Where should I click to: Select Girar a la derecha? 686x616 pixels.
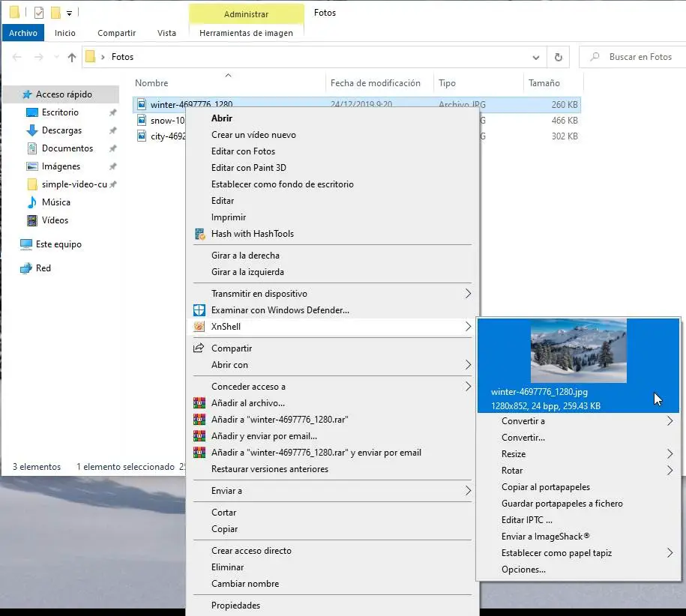[245, 256]
